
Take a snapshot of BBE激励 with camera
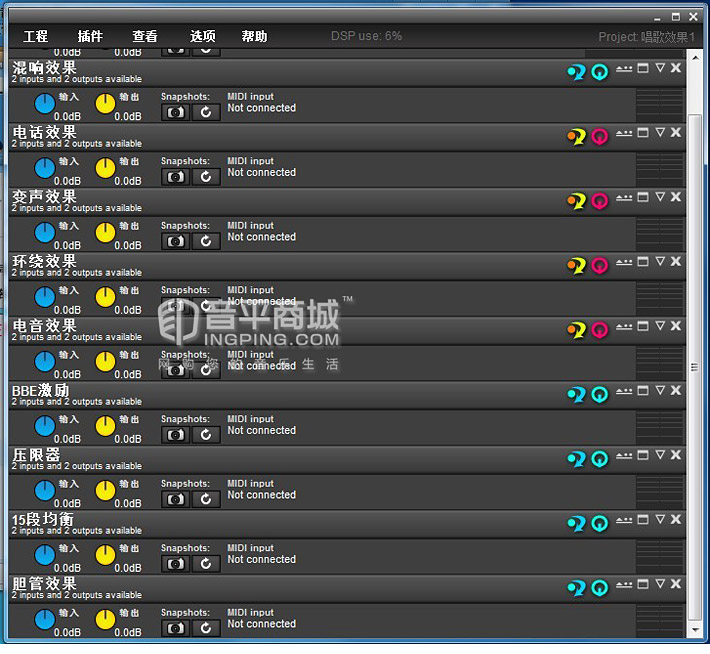point(176,435)
